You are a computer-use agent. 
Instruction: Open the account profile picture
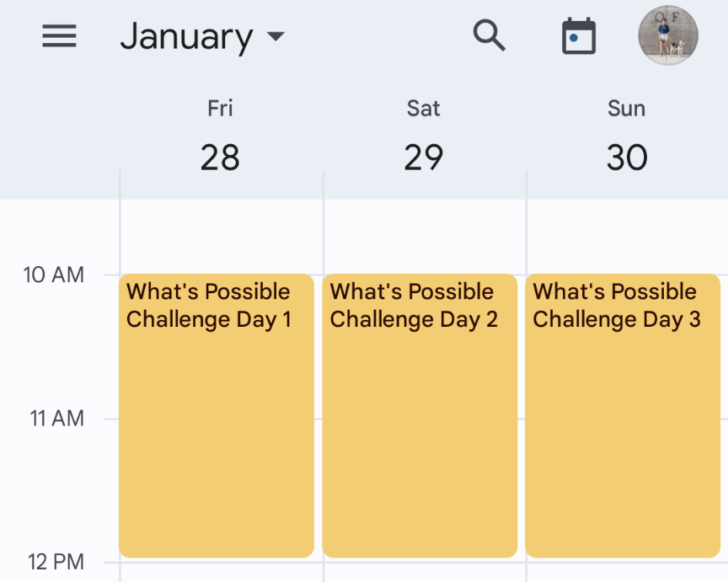click(668, 35)
